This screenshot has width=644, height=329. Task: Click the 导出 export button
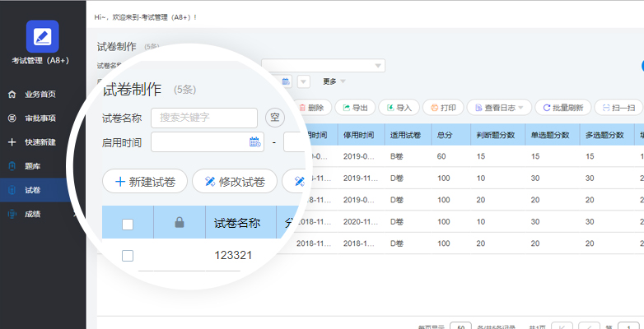click(356, 107)
